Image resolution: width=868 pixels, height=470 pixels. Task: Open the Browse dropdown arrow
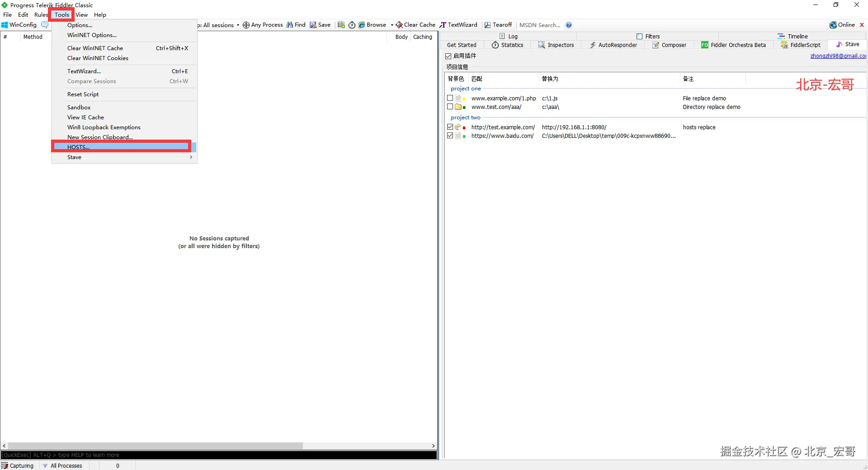click(392, 25)
